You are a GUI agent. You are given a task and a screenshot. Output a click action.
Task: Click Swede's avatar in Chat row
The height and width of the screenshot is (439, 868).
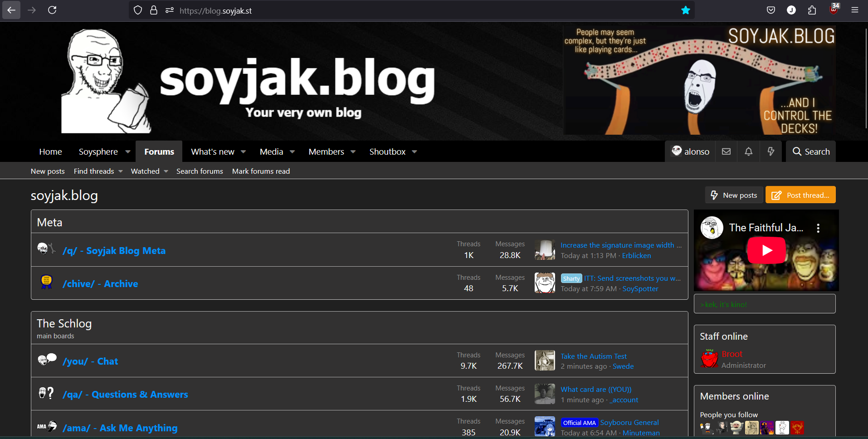pyautogui.click(x=545, y=361)
